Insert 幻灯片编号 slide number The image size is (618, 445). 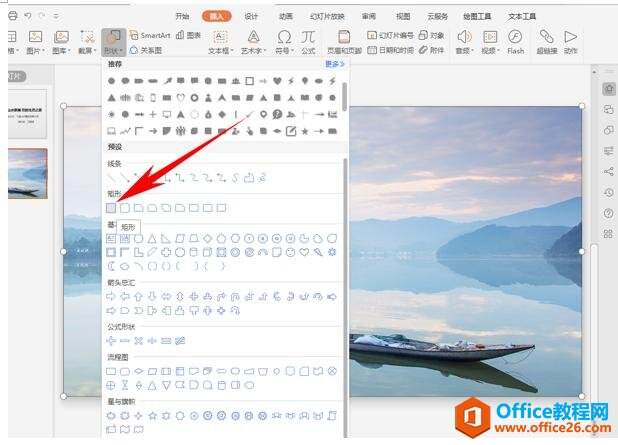pyautogui.click(x=390, y=35)
